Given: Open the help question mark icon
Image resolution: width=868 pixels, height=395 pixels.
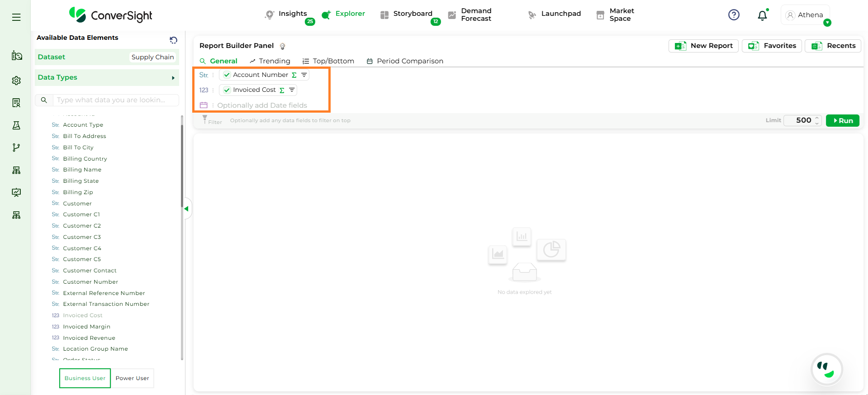Looking at the screenshot, I should point(734,15).
